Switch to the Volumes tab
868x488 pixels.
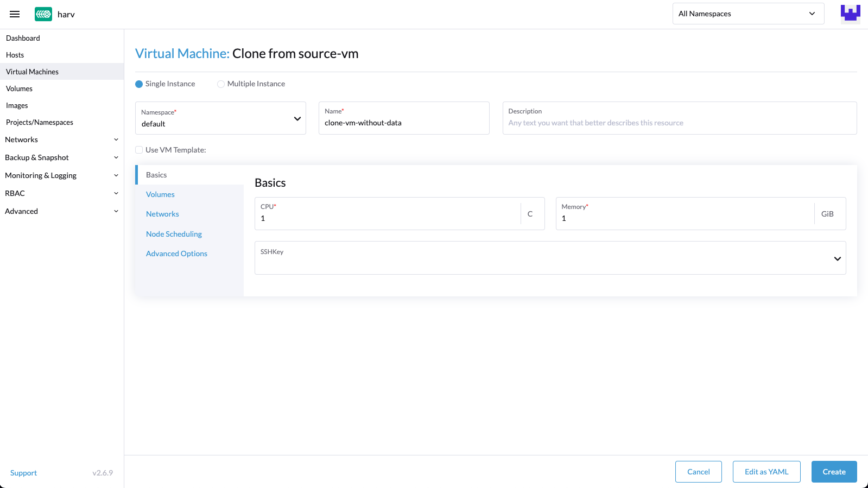[x=160, y=194]
